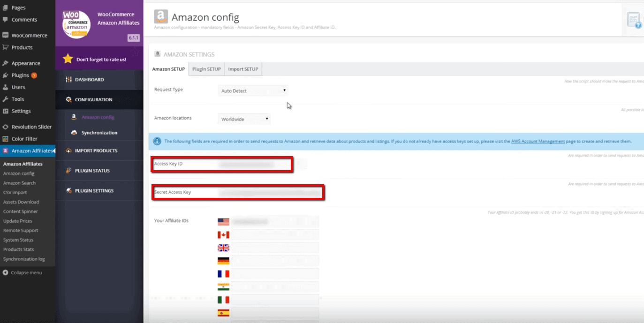Viewport: 644px width, 323px height.
Task: Open the PLUGIN STATUS menu item
Action: pos(99,171)
